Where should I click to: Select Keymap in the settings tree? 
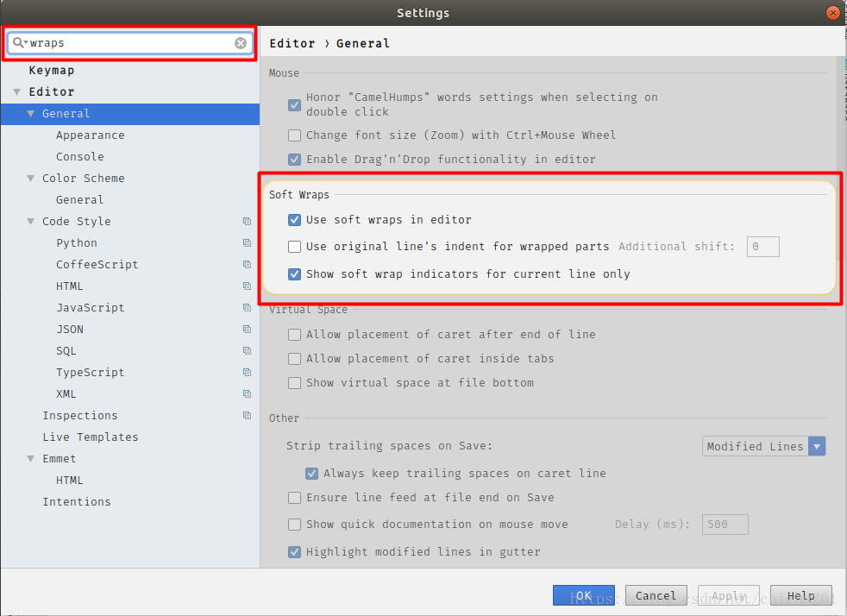point(51,70)
